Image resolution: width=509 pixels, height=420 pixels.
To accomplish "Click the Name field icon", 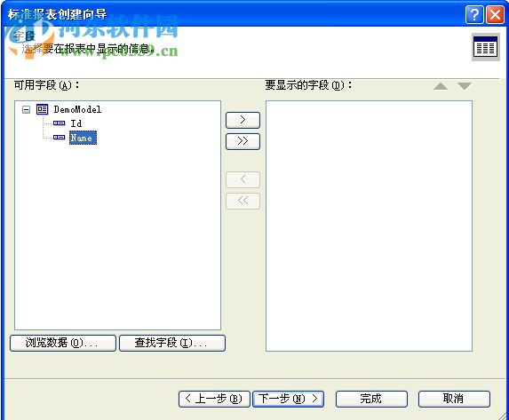I will 60,138.
